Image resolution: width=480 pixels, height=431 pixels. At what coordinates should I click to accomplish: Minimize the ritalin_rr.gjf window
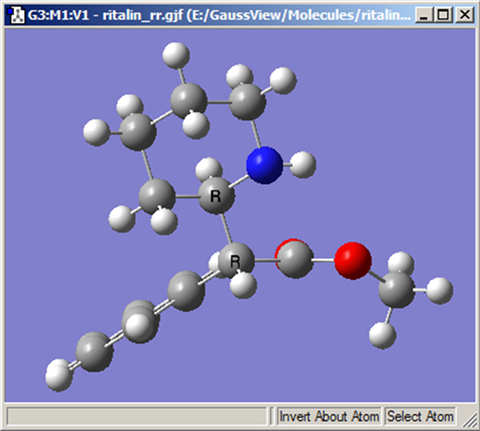tap(425, 15)
